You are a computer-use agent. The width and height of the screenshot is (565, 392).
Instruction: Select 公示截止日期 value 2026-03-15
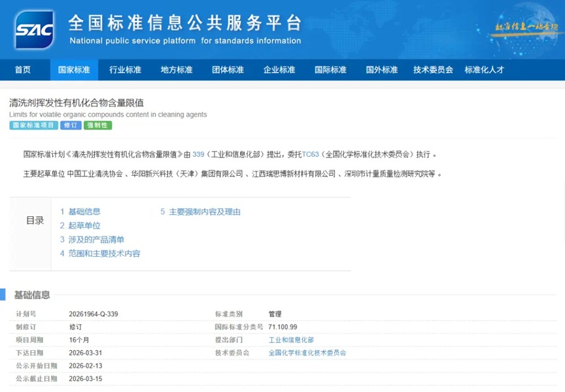86,379
